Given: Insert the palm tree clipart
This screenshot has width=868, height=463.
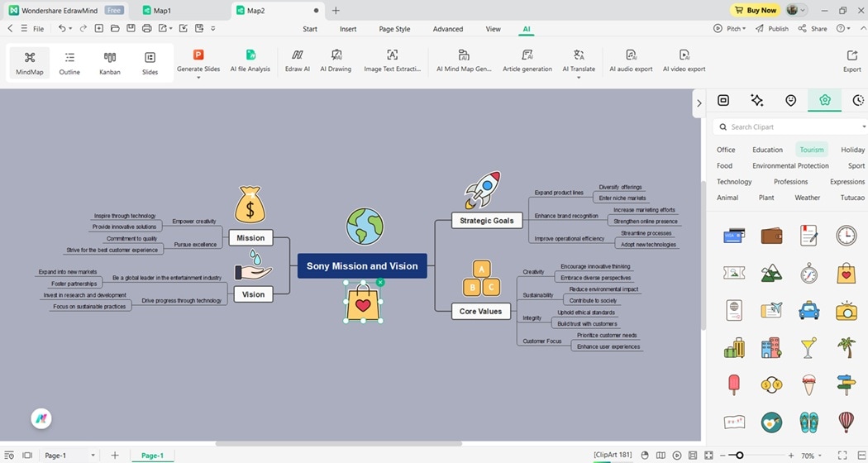Looking at the screenshot, I should (847, 347).
